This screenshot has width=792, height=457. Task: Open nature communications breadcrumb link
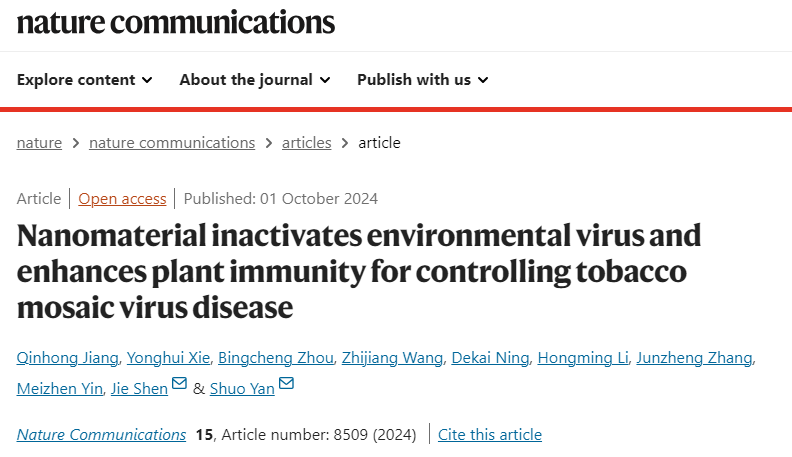pyautogui.click(x=172, y=143)
